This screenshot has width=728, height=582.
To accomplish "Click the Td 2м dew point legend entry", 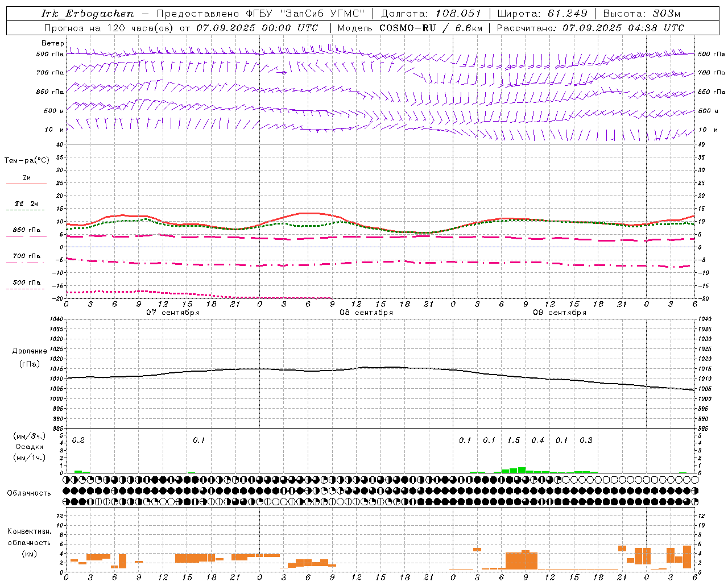I will pos(26,203).
